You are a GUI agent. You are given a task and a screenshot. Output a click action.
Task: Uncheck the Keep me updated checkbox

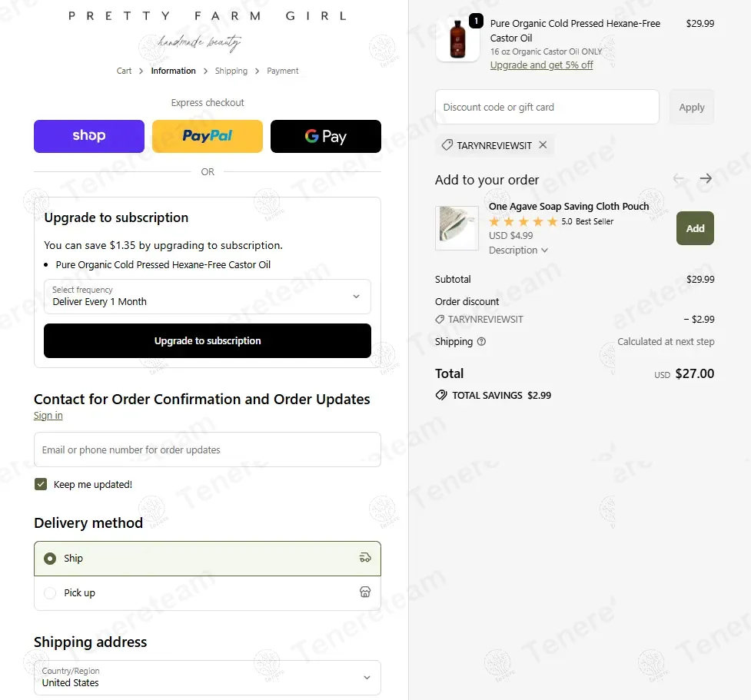(41, 484)
